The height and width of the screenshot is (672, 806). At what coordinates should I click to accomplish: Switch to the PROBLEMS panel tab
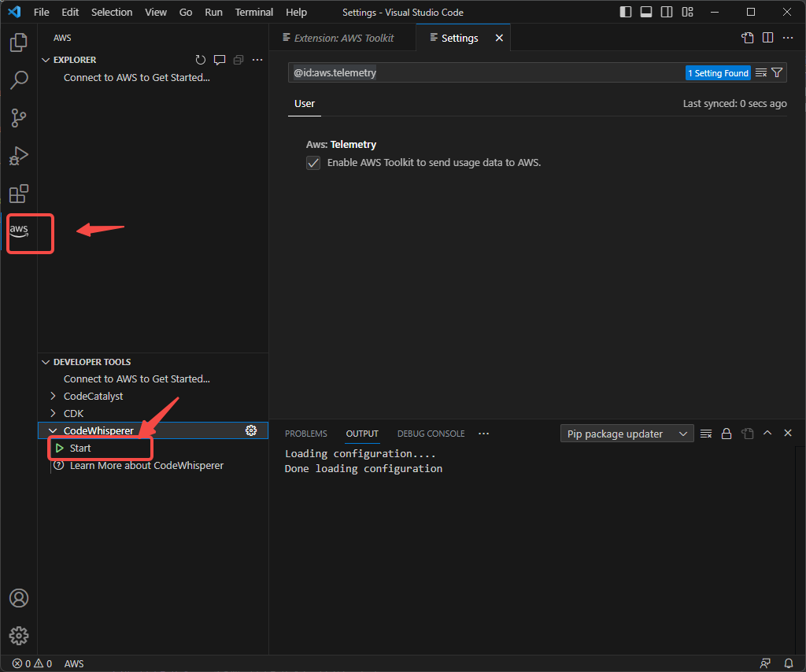306,434
